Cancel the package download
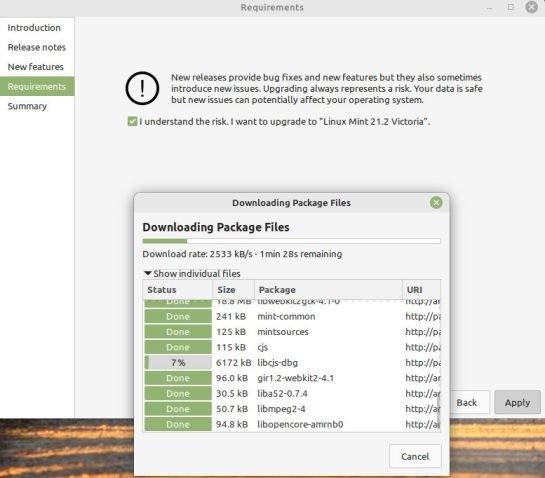The width and height of the screenshot is (545, 478). point(415,456)
